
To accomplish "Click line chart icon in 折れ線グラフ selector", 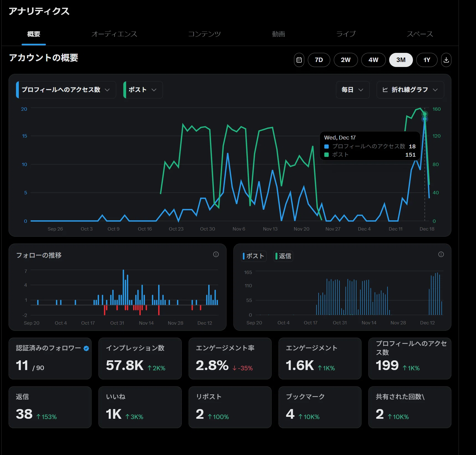I will (385, 90).
